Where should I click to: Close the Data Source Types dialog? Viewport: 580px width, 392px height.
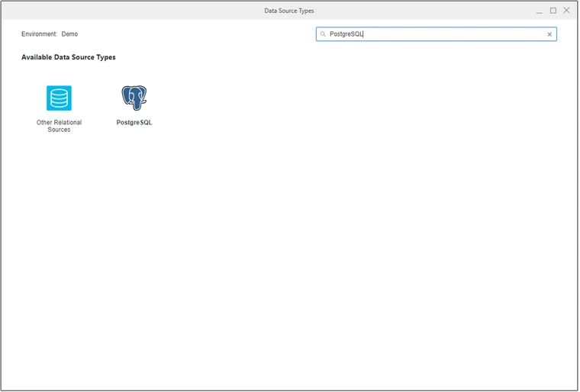[x=566, y=11]
